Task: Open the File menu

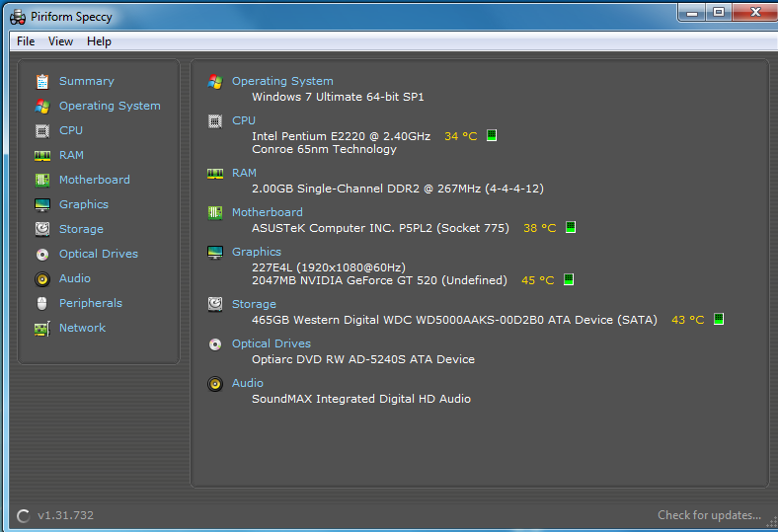Action: tap(26, 41)
